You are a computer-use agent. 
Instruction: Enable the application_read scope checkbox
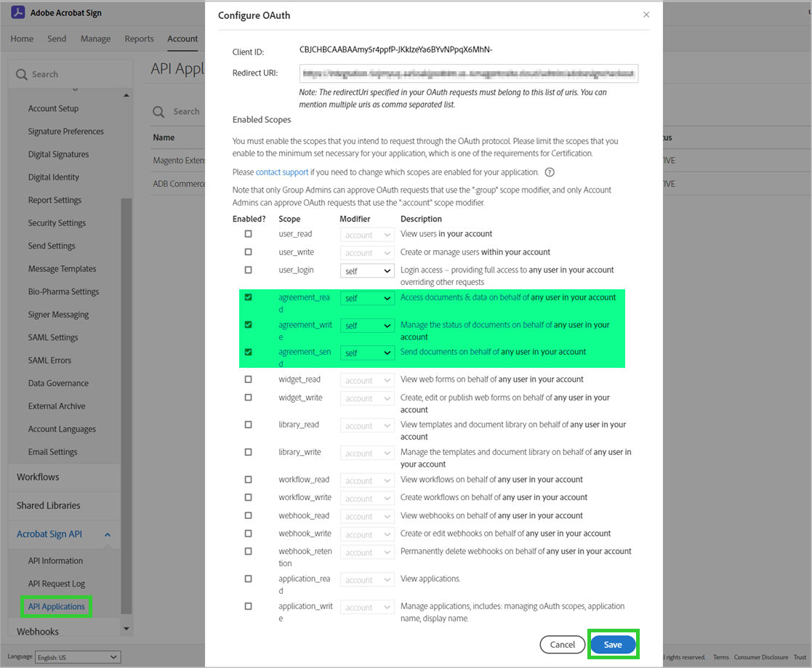(248, 579)
